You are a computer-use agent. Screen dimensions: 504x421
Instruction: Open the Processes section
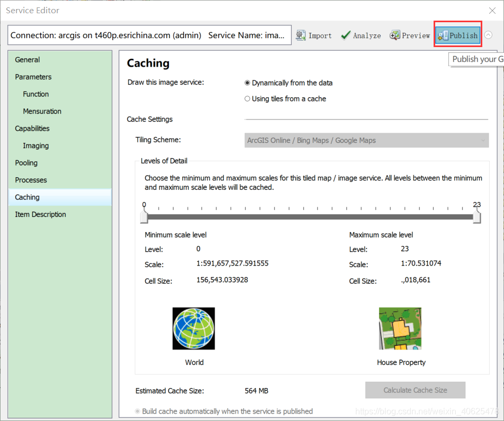point(60,180)
